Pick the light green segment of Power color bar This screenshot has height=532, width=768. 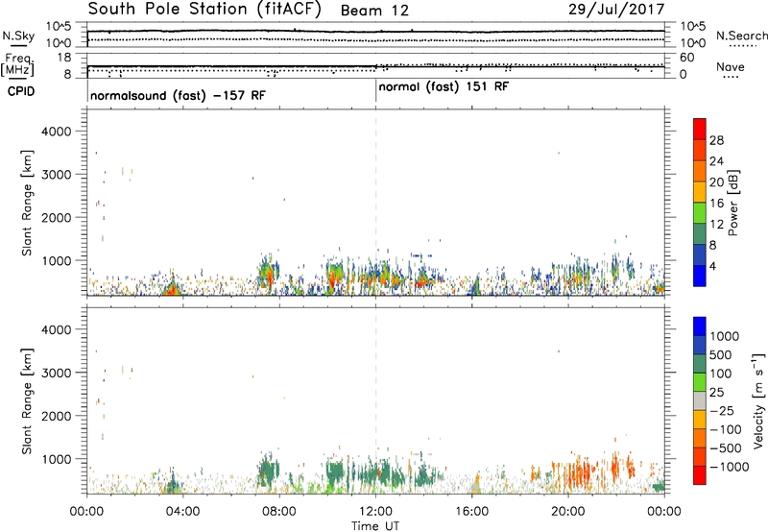700,213
